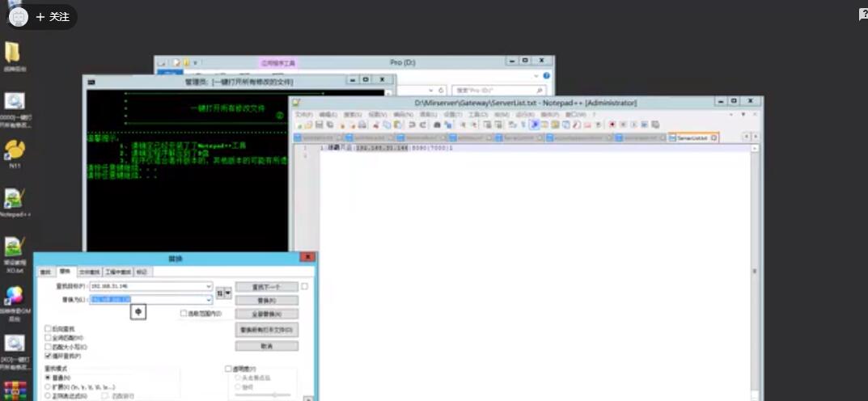Click the Save icon in Notepad++ toolbar

coord(320,125)
